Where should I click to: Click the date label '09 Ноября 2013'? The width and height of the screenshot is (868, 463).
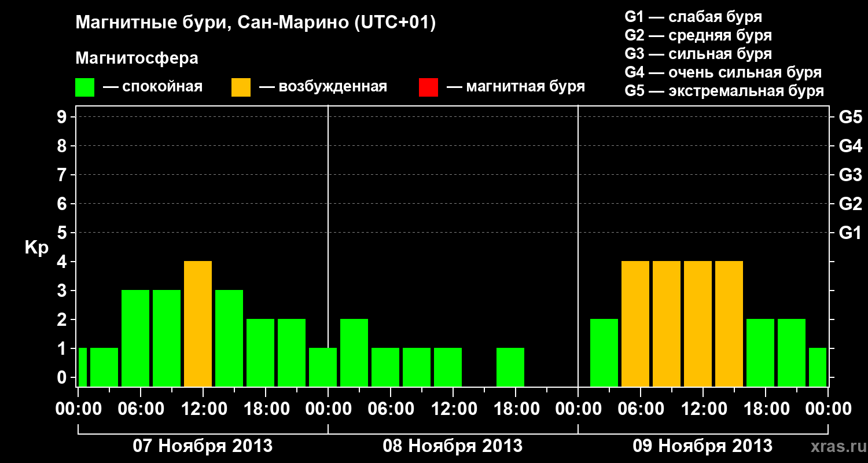(703, 446)
